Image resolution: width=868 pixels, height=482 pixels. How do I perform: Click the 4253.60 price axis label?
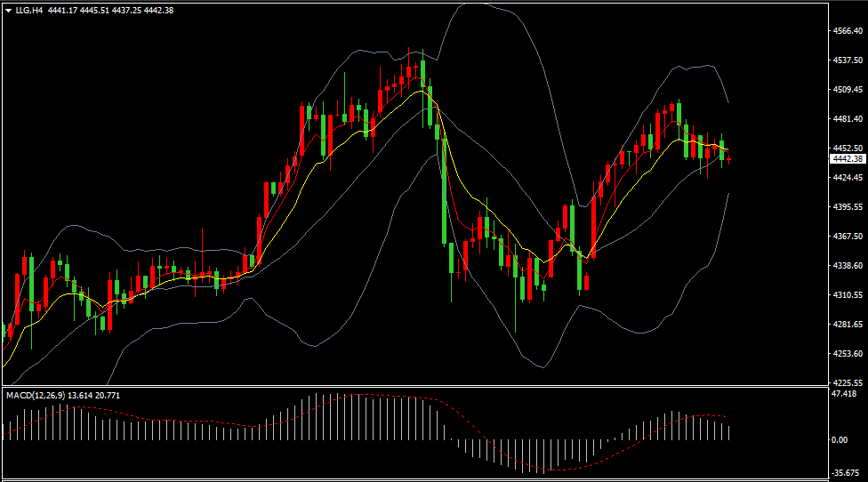click(x=846, y=354)
